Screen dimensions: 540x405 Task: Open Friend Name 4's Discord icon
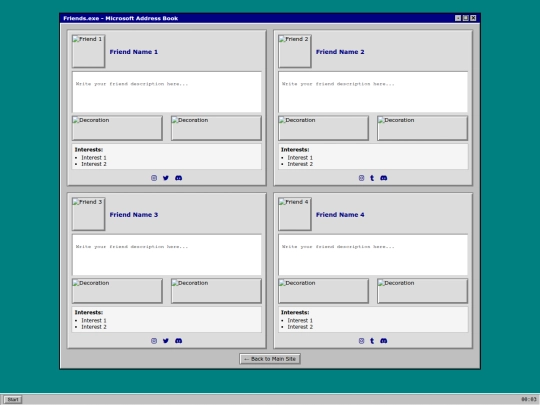coord(384,341)
